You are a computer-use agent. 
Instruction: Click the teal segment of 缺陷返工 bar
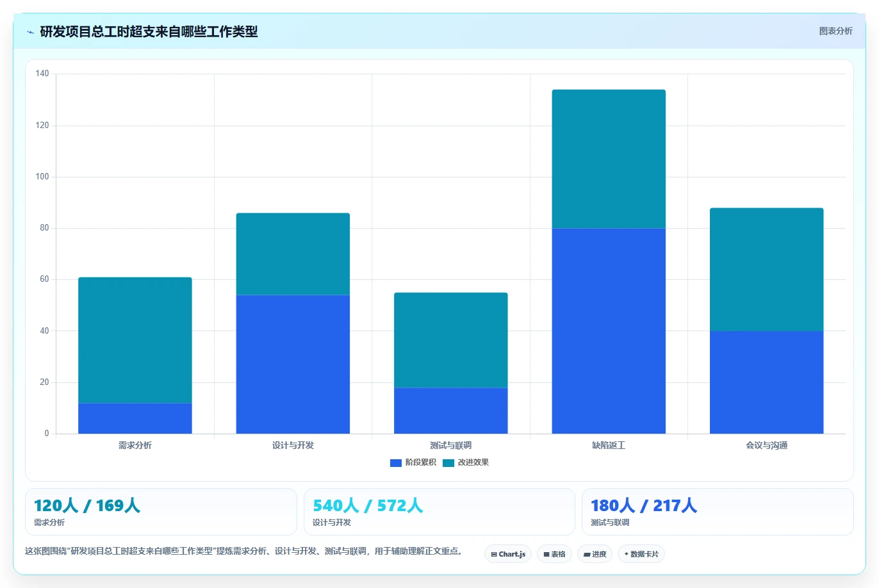[609, 159]
